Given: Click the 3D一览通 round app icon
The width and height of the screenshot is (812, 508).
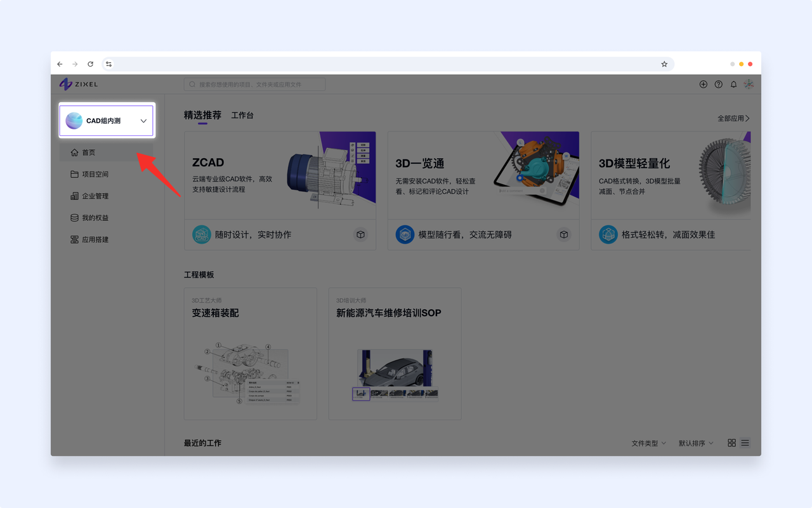Looking at the screenshot, I should pos(405,234).
